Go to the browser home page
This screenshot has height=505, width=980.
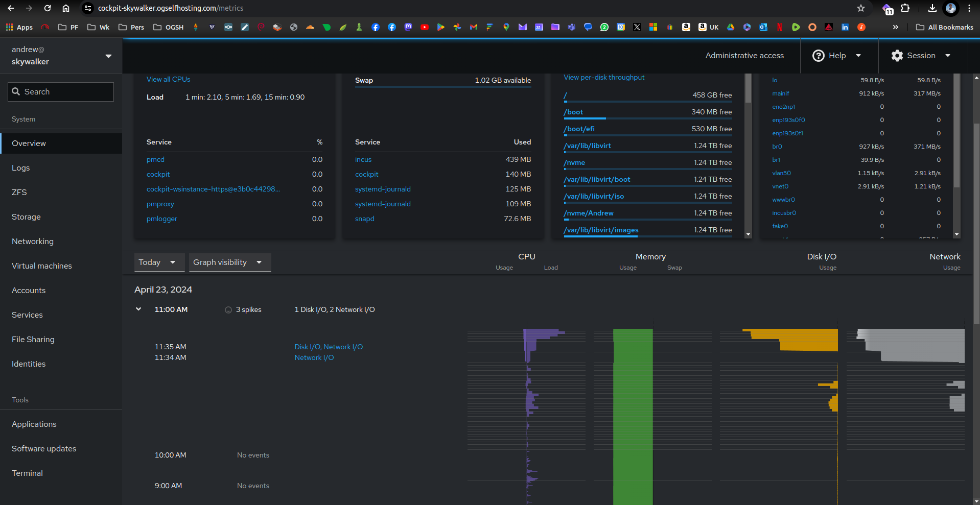tap(66, 8)
